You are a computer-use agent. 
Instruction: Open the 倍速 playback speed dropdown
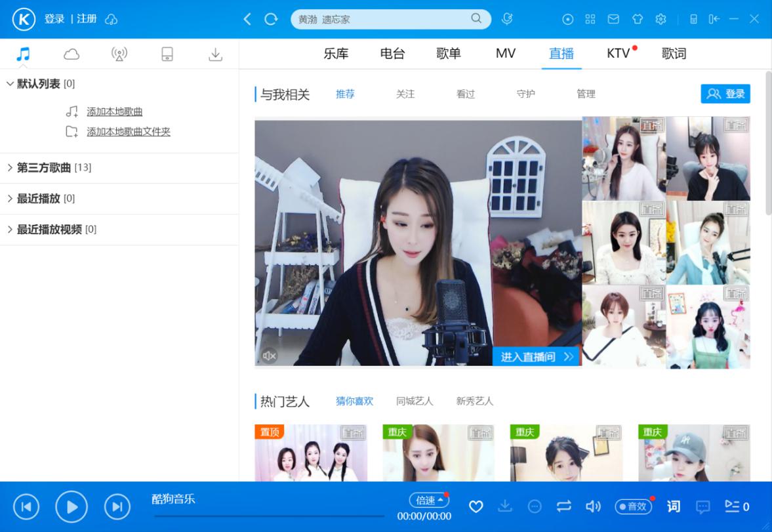click(x=430, y=500)
